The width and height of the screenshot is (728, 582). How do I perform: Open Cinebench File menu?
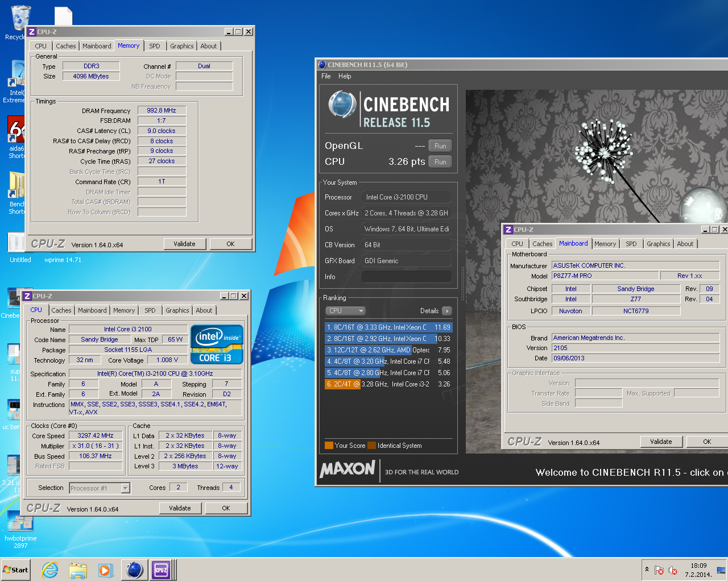coord(326,76)
